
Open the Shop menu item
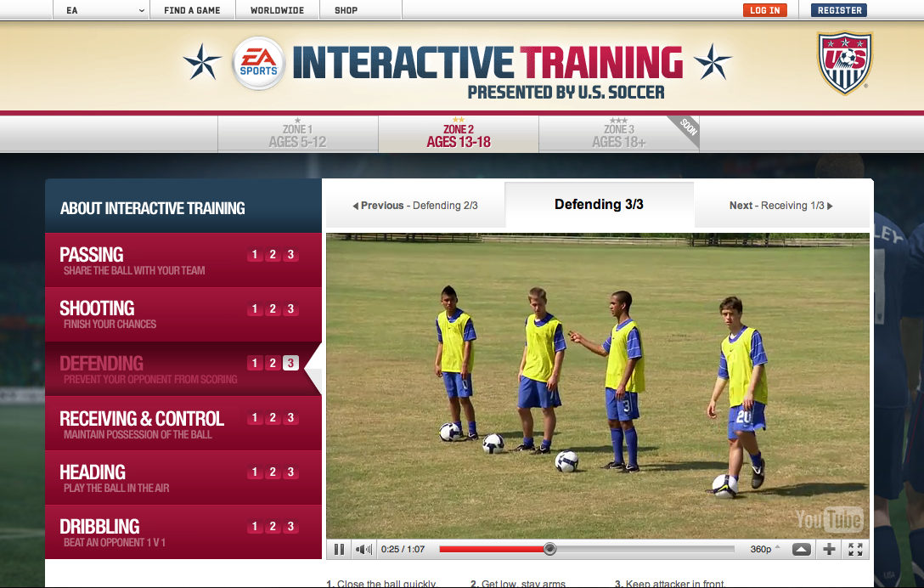point(346,10)
